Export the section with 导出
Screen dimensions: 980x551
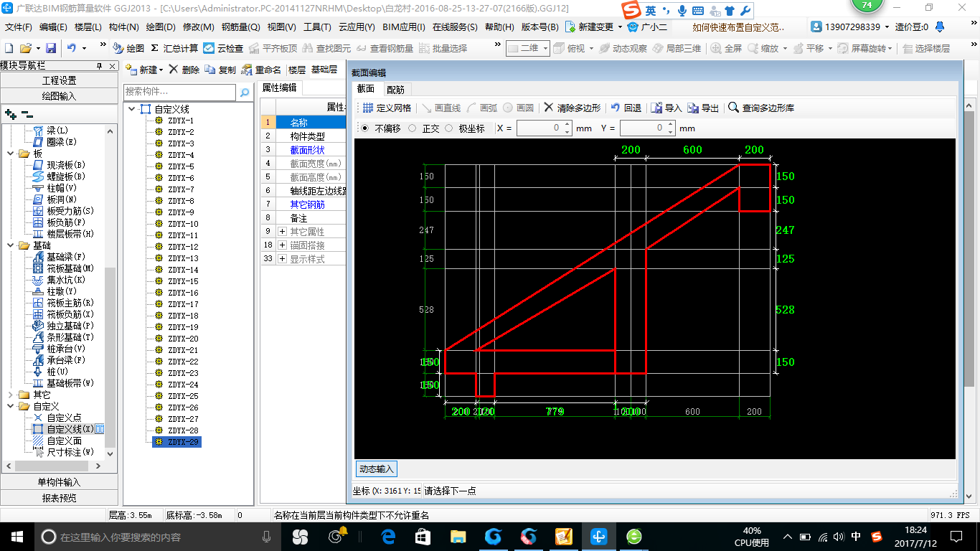[703, 108]
